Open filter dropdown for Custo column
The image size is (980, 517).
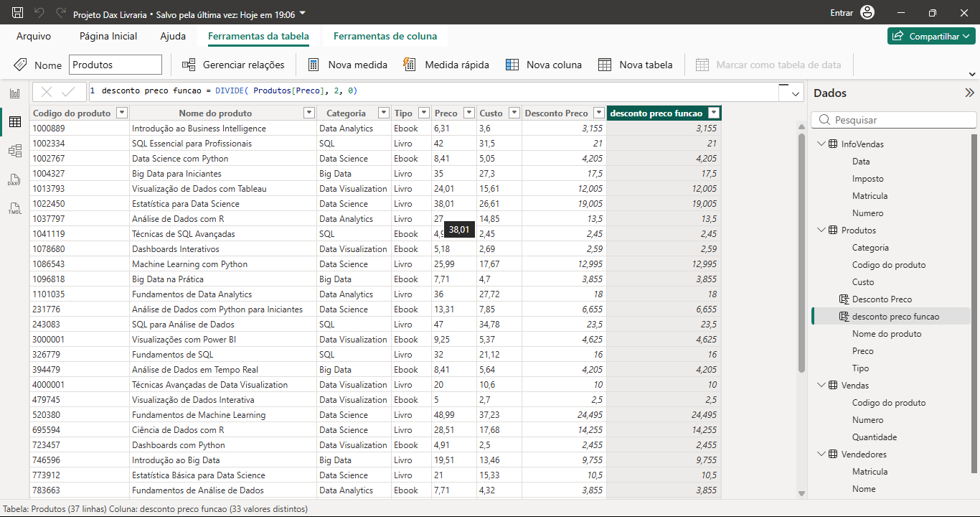point(514,113)
